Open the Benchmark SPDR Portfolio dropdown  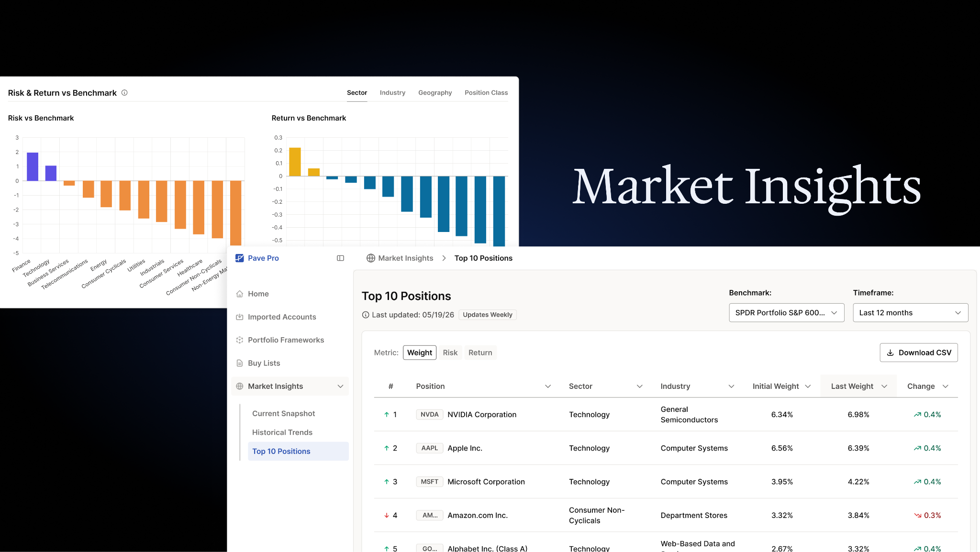coord(786,313)
